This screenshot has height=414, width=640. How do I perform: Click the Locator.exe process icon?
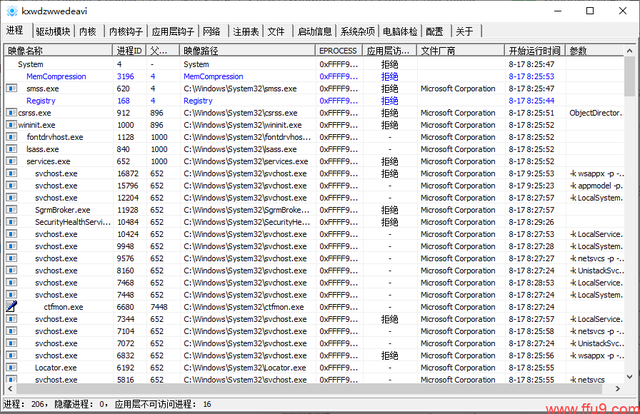tap(12, 367)
